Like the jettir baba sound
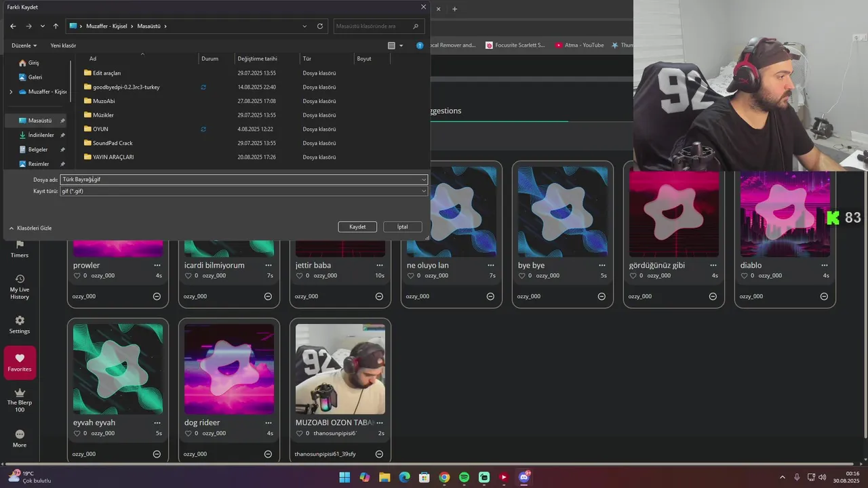The image size is (868, 488). (x=299, y=276)
